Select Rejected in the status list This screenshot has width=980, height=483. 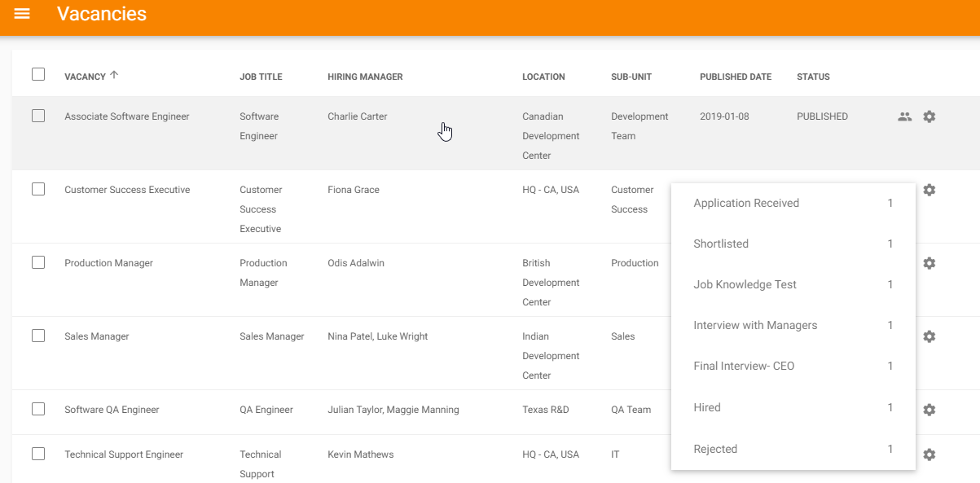pyautogui.click(x=715, y=449)
